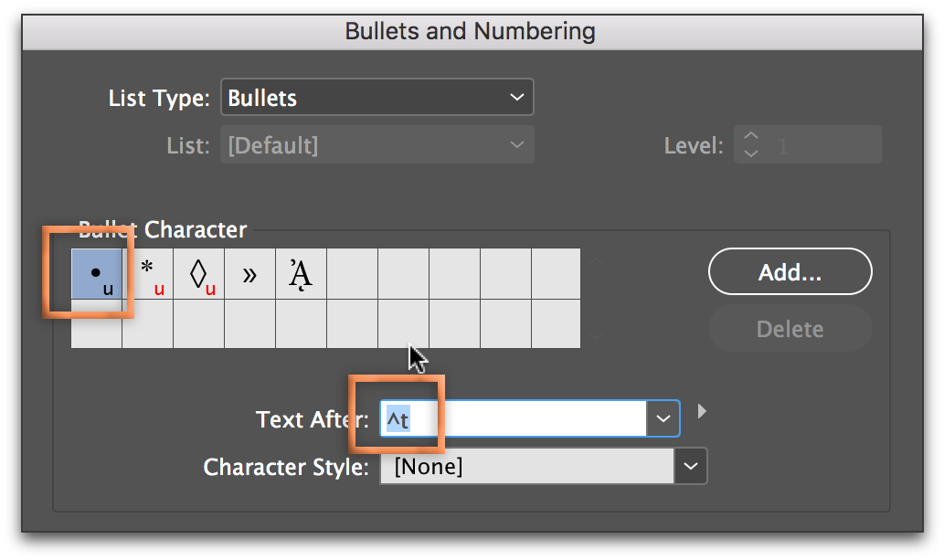944x560 pixels.
Task: Select the asterisk bullet glyph
Action: [147, 273]
